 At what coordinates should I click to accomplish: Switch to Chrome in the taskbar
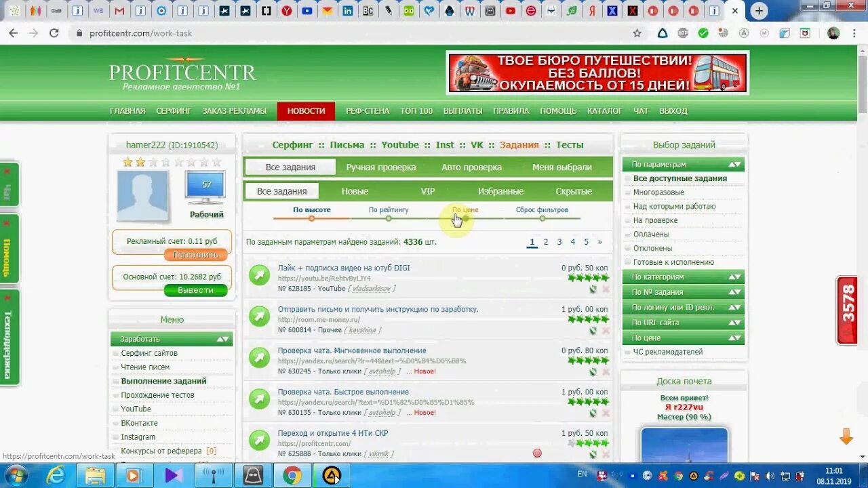[292, 475]
